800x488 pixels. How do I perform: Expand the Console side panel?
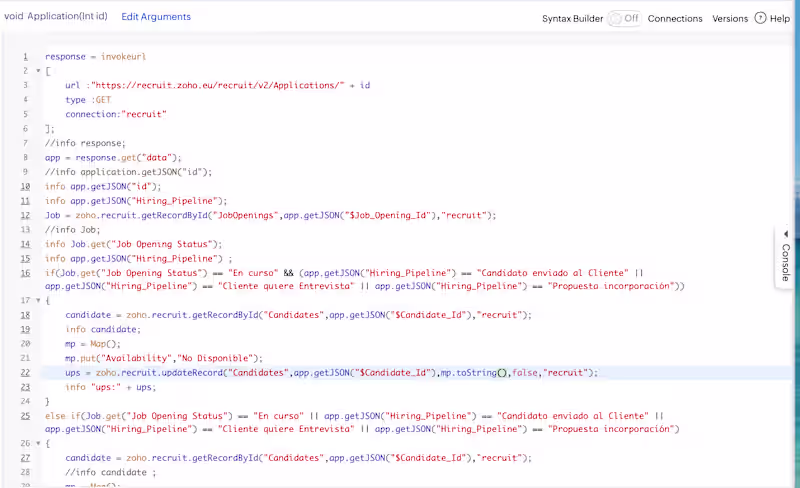pyautogui.click(x=786, y=257)
